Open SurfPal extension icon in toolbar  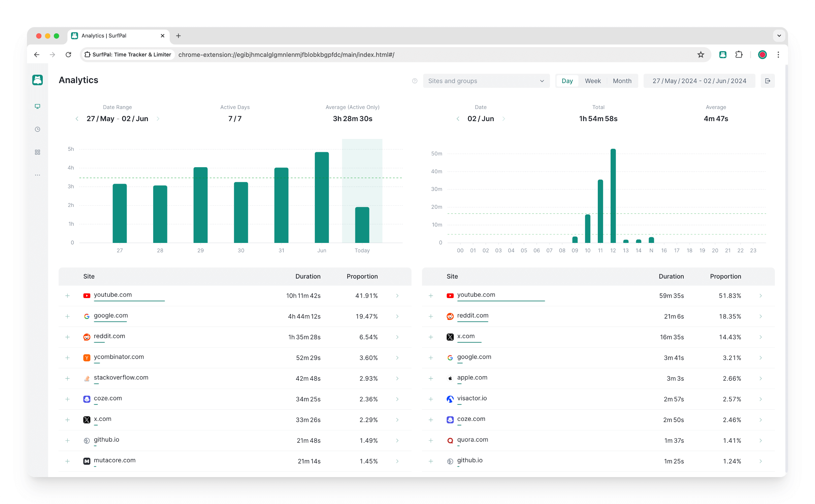(x=723, y=55)
